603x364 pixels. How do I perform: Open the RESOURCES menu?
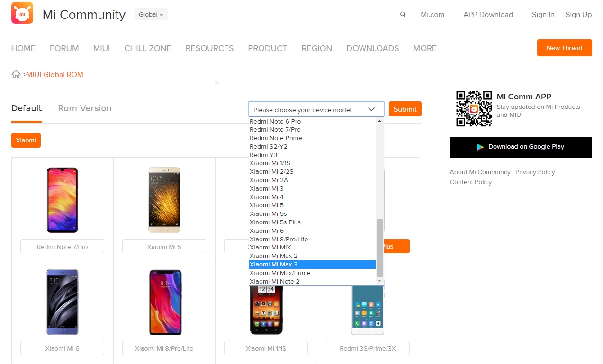[209, 48]
